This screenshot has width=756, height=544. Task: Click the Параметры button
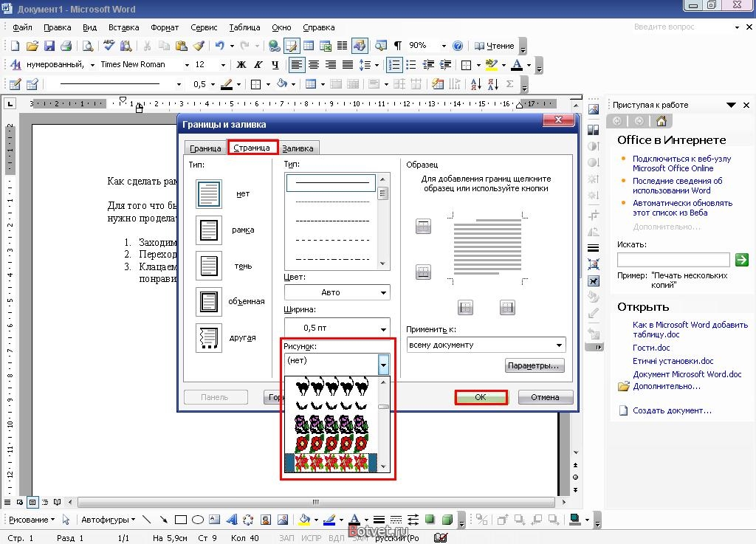point(535,365)
